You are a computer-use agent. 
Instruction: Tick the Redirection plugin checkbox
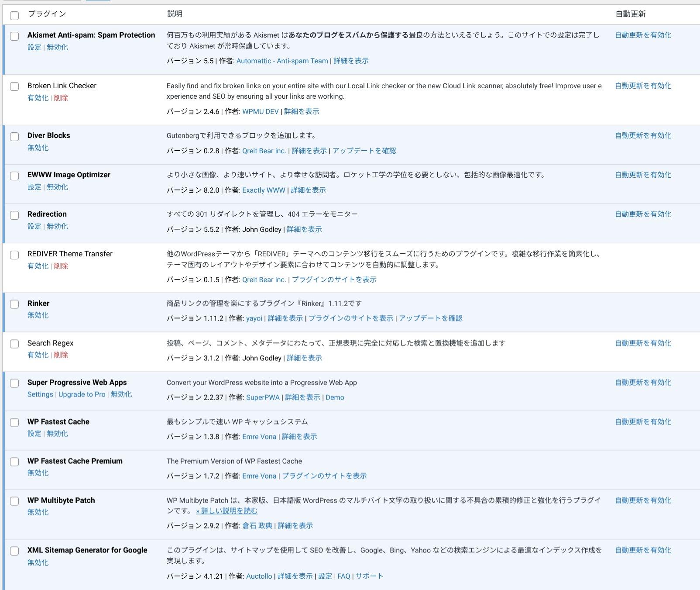pyautogui.click(x=14, y=215)
